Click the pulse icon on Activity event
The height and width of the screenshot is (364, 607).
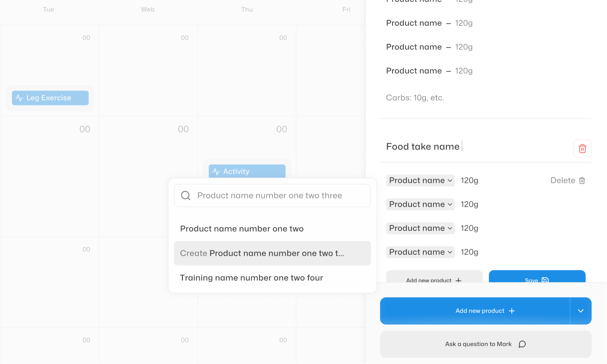[216, 171]
